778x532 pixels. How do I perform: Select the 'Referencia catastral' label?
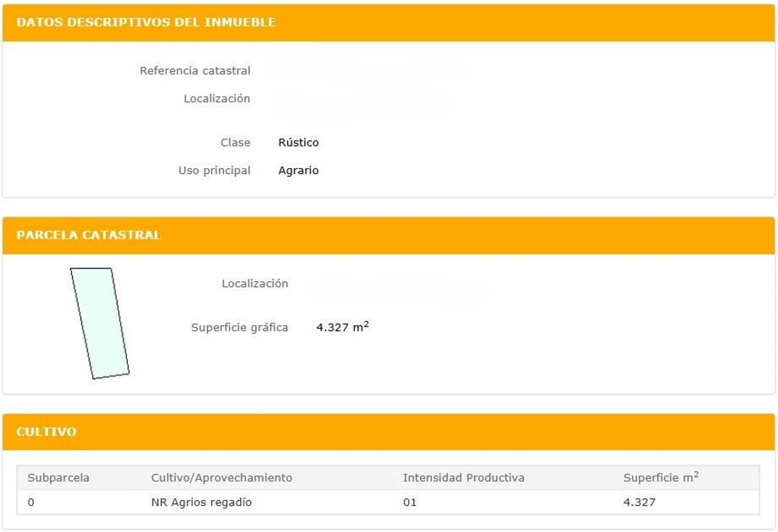click(x=195, y=71)
